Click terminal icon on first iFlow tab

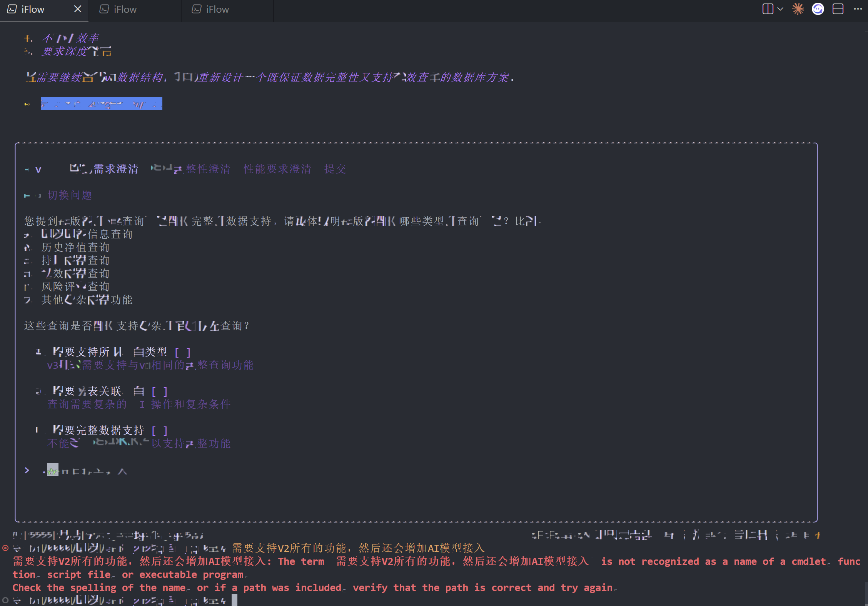point(12,9)
